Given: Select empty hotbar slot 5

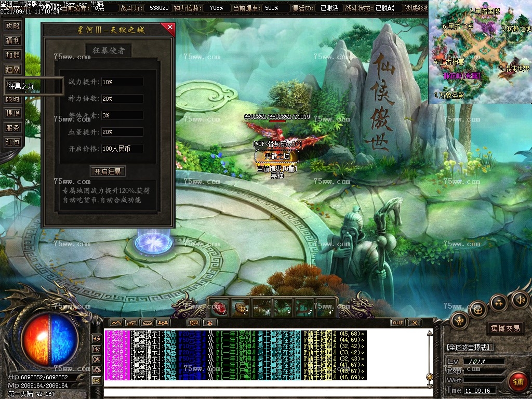Looking at the screenshot, I should point(305,308).
